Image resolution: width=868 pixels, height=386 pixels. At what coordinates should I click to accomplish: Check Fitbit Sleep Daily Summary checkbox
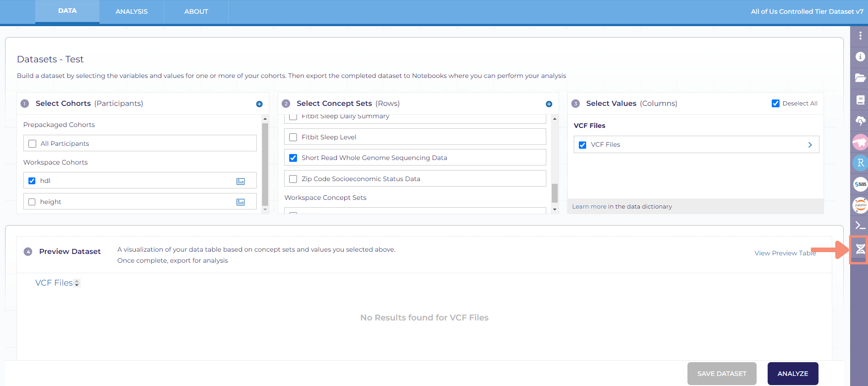[x=293, y=116]
